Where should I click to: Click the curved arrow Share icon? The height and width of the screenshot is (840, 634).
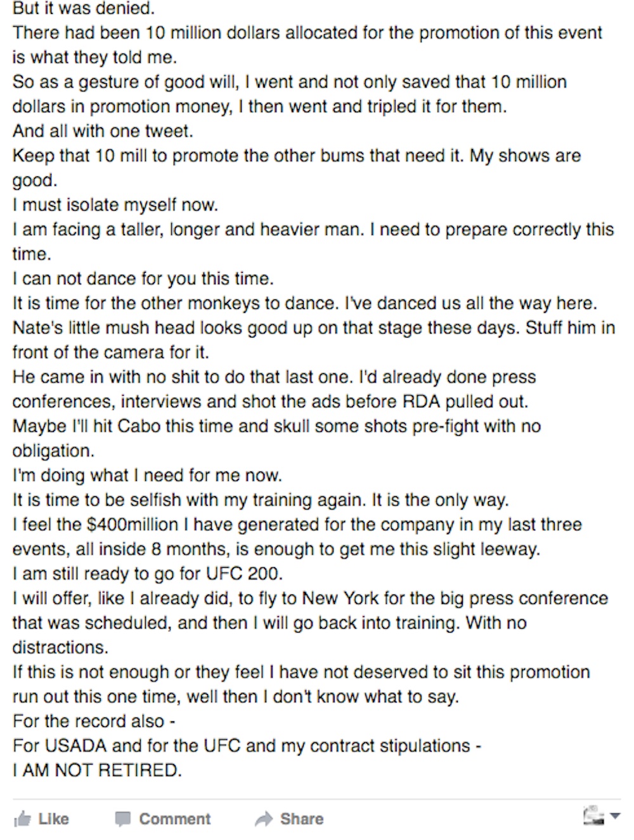264,819
